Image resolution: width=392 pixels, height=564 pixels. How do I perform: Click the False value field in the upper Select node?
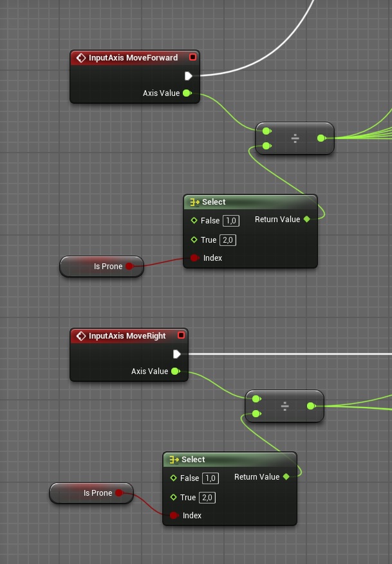click(231, 221)
